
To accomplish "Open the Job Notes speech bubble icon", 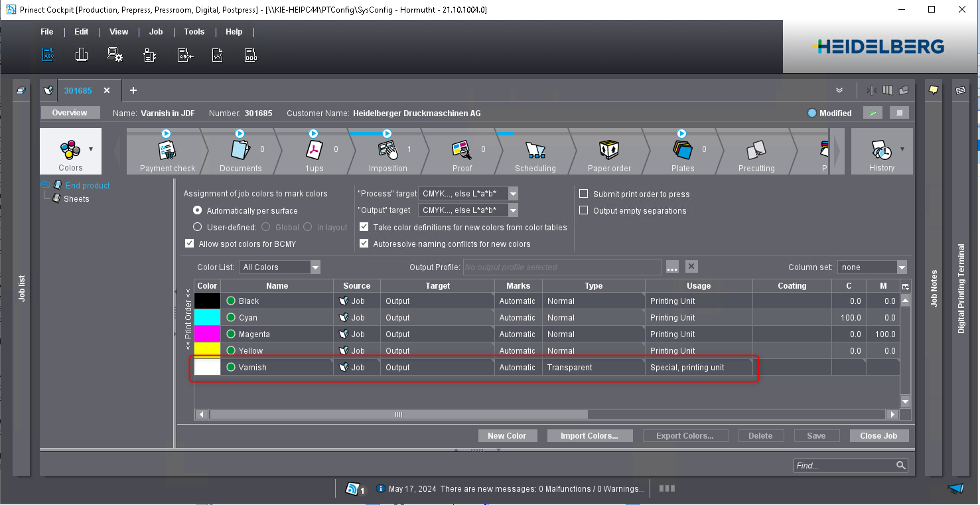I will tap(934, 90).
